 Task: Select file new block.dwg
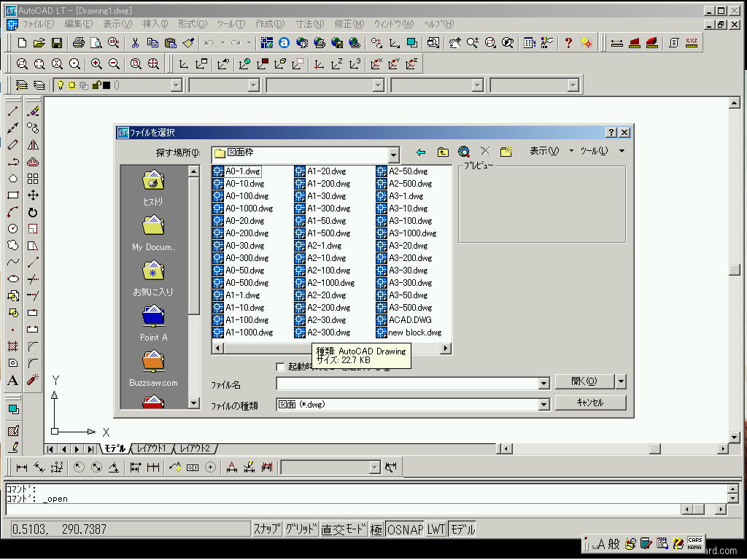[x=409, y=332]
